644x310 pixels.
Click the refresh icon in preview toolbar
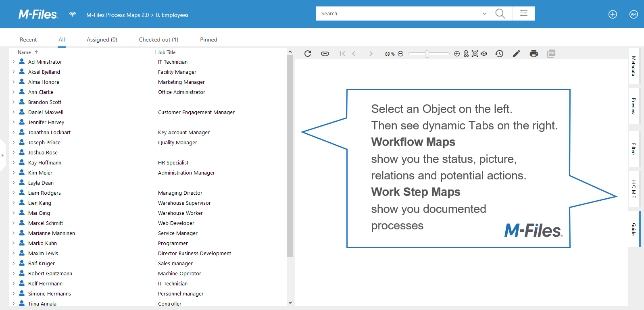click(x=308, y=54)
